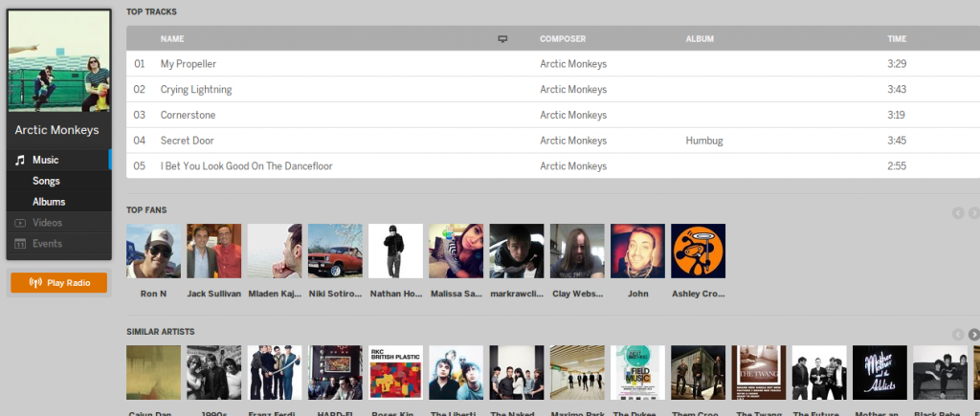The width and height of the screenshot is (980, 416).
Task: Sort by the ALBUM column header
Action: point(700,38)
